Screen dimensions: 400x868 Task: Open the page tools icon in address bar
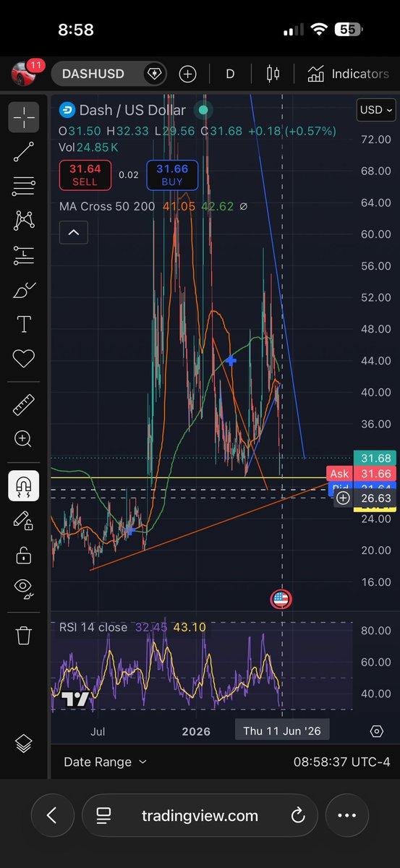104,816
